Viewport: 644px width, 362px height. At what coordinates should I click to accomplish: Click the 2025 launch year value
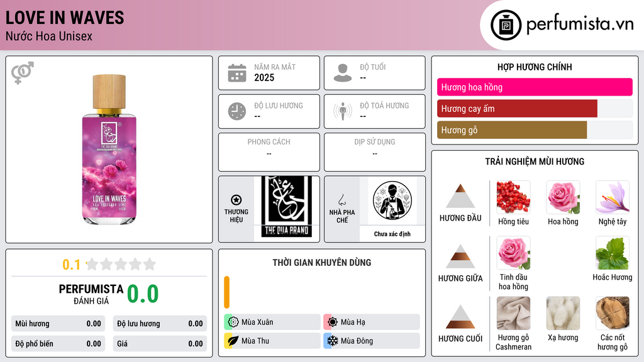tap(264, 77)
